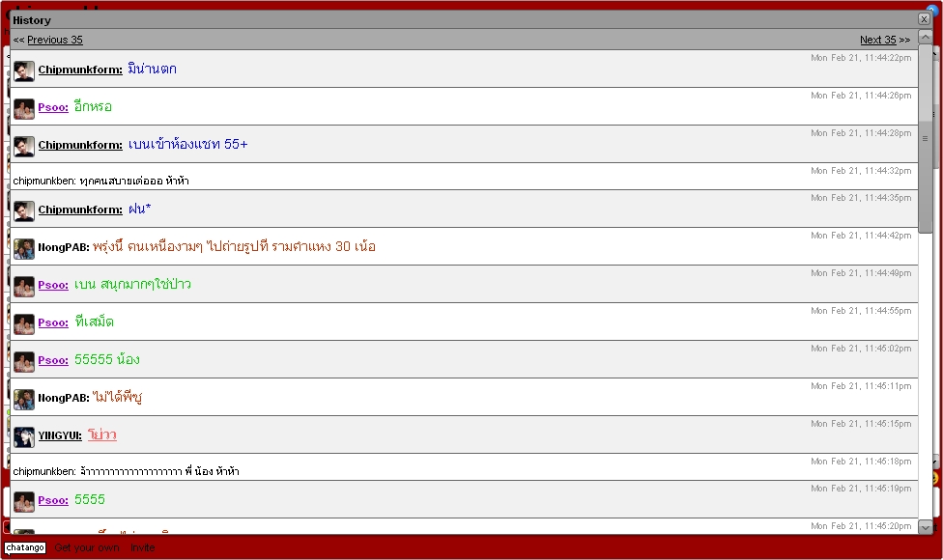Open Psoo username link at 11:44:55pm

[x=53, y=322]
